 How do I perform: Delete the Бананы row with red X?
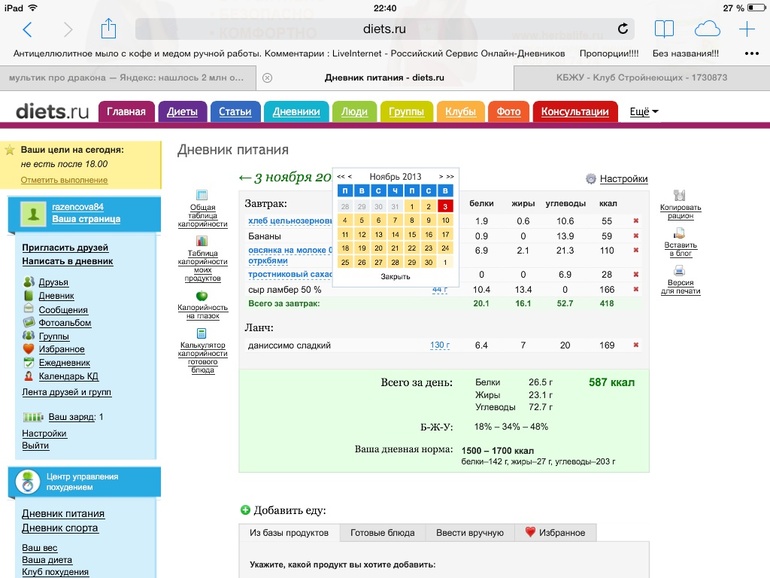point(636,236)
